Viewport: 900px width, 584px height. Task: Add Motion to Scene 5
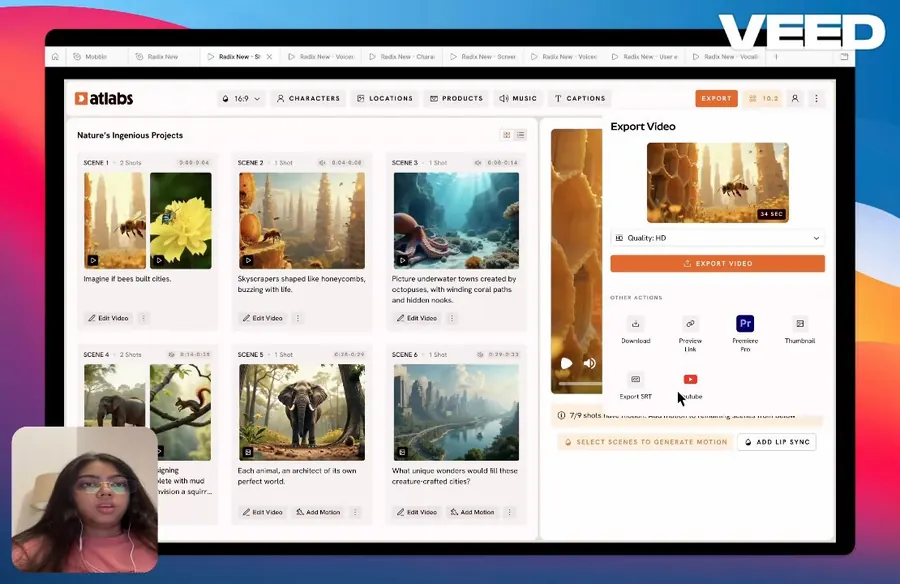(318, 512)
